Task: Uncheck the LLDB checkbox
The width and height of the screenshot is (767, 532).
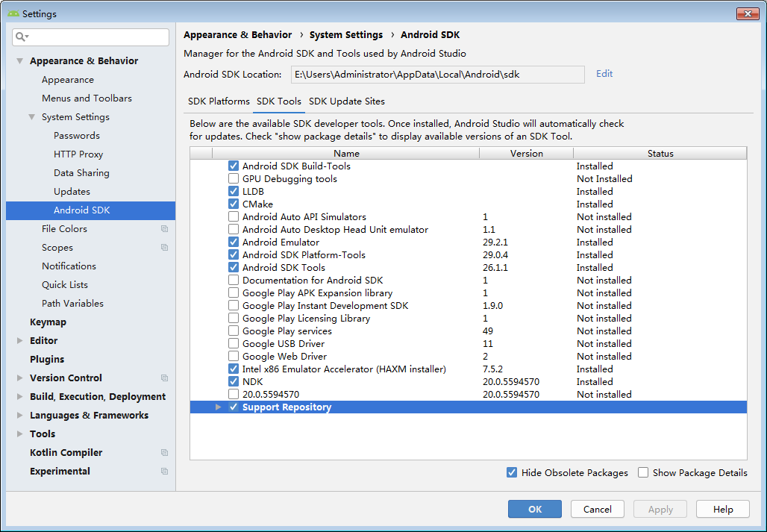Action: coord(234,191)
